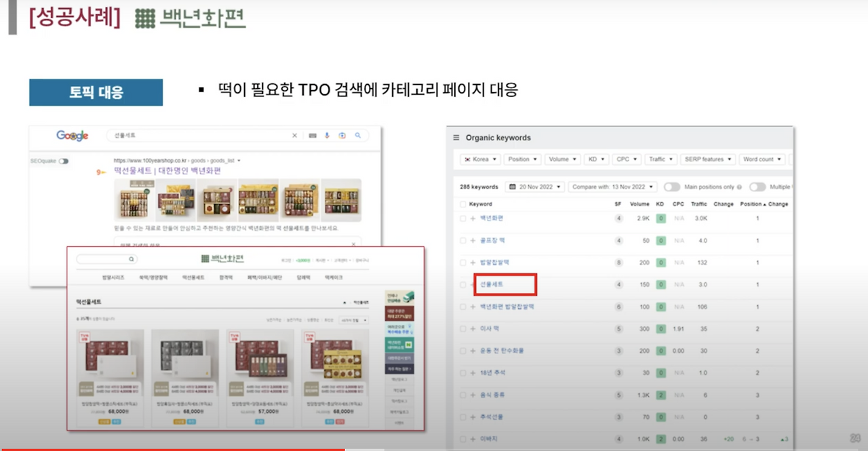The height and width of the screenshot is (451, 868).
Task: Open keyword link 선물세트
Action: [492, 285]
